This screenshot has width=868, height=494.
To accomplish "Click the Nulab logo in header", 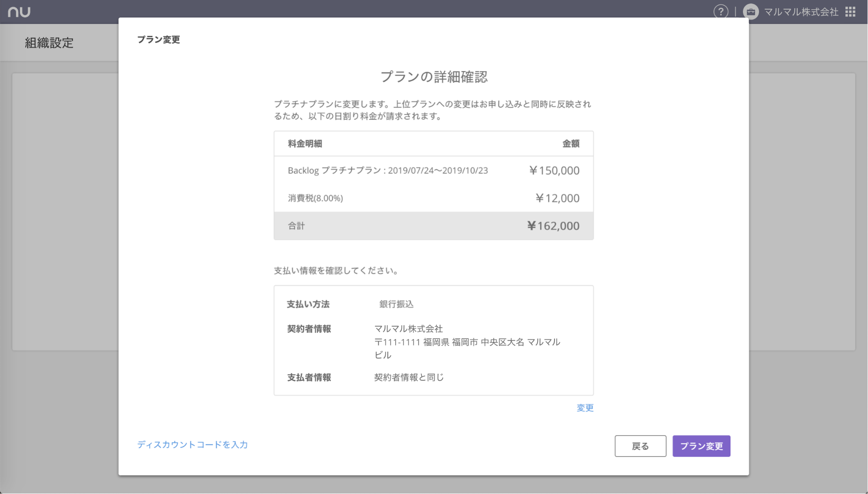I will [x=19, y=12].
